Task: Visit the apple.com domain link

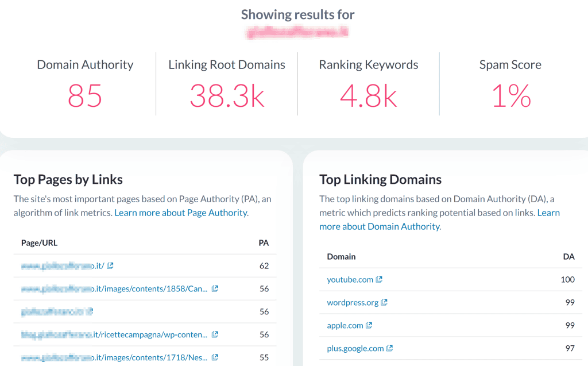Action: [345, 325]
